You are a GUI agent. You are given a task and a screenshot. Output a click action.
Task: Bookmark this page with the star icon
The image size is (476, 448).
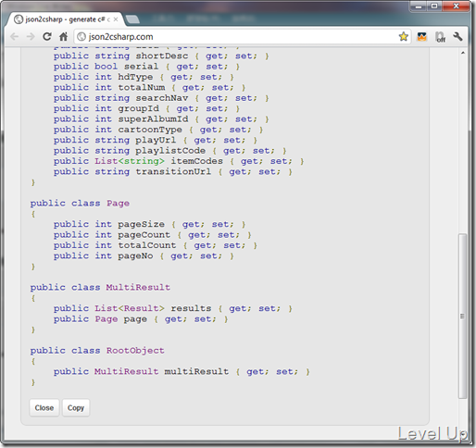click(403, 36)
